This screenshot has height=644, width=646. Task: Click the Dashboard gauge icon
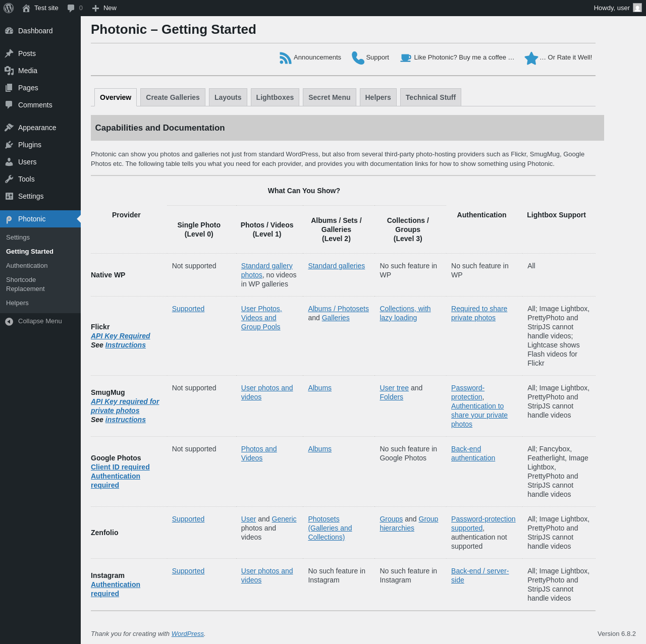[x=9, y=31]
